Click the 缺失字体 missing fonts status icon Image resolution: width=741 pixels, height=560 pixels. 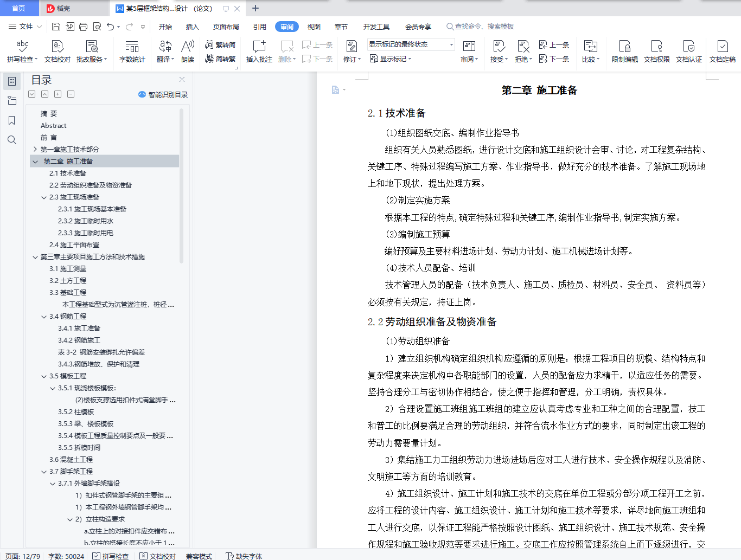244,556
